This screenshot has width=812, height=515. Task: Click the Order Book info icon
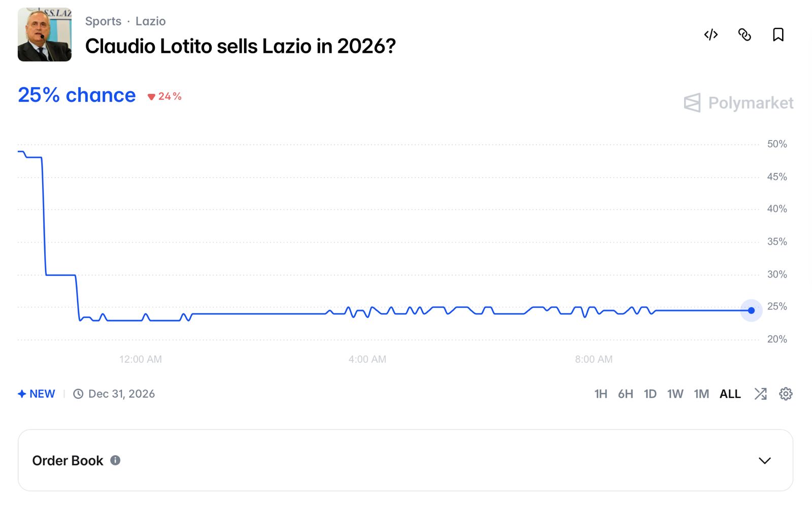tap(115, 460)
